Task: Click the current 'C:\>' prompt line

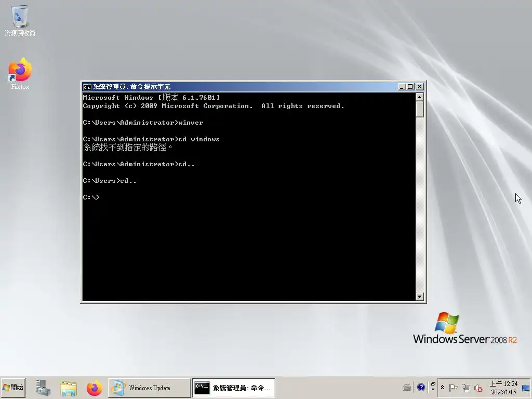Action: click(91, 197)
